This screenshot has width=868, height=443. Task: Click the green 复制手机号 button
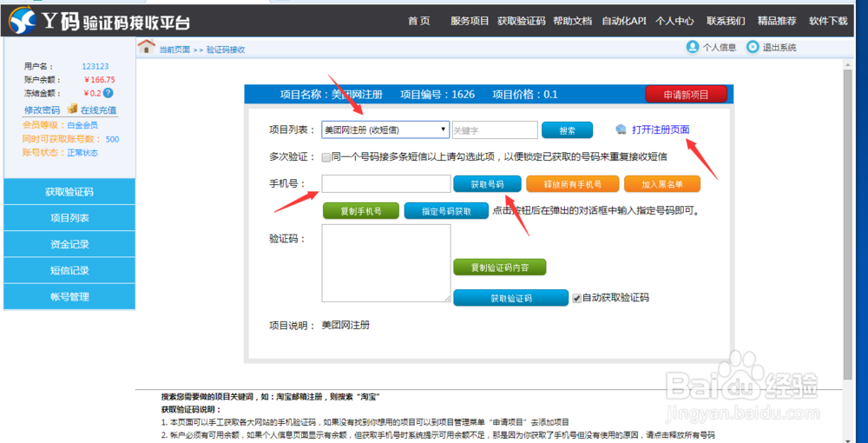pyautogui.click(x=361, y=211)
